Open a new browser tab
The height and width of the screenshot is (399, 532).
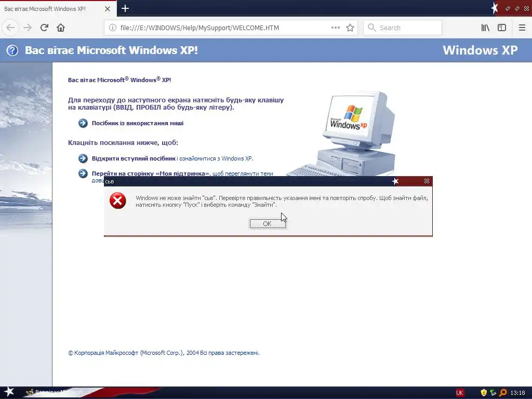(x=125, y=8)
